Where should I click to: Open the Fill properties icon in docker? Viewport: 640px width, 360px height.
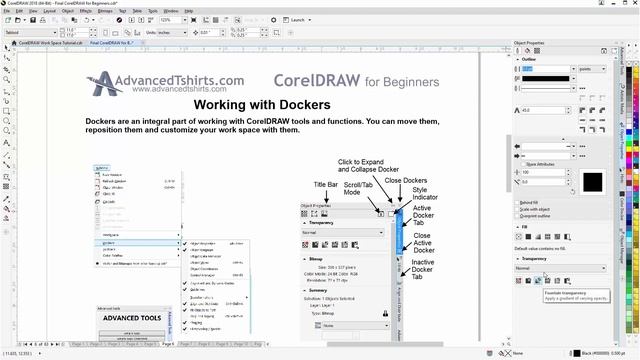[527, 51]
